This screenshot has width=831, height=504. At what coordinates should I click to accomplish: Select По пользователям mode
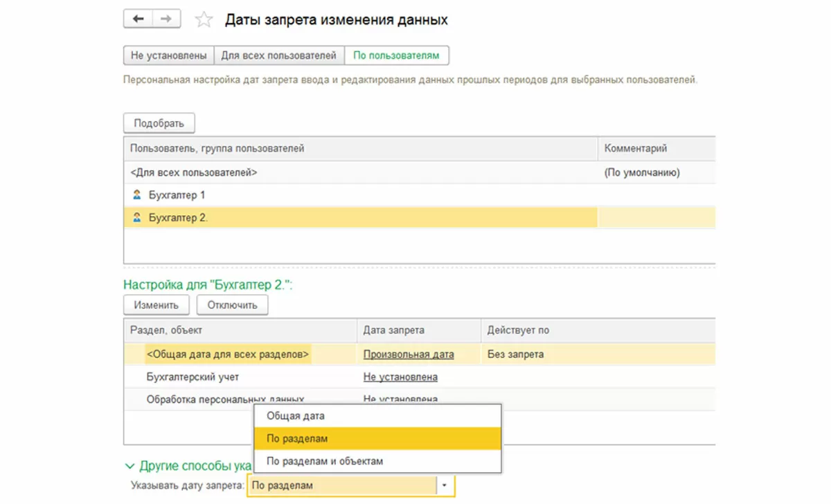click(396, 55)
